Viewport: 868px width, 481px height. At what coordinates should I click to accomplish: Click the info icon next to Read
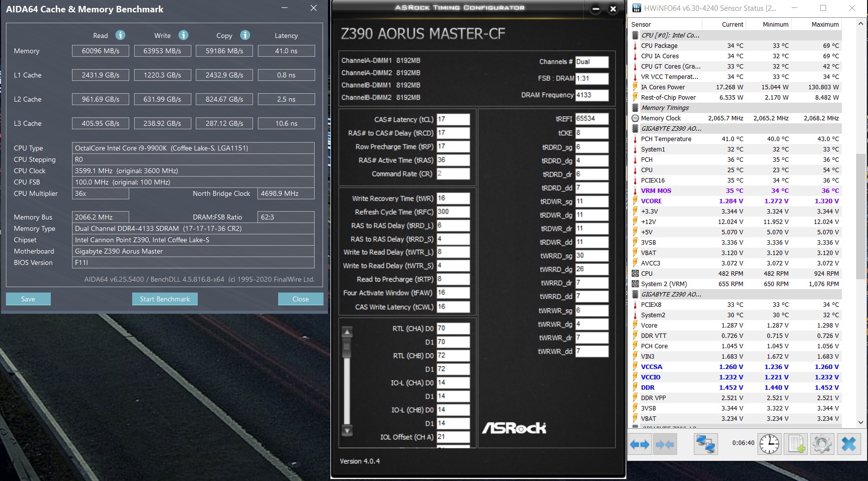(120, 35)
